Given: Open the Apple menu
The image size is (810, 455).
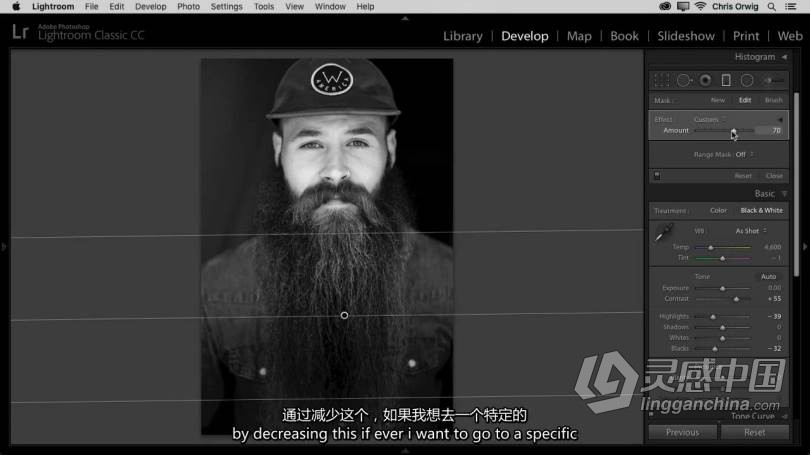Looking at the screenshot, I should (x=16, y=6).
